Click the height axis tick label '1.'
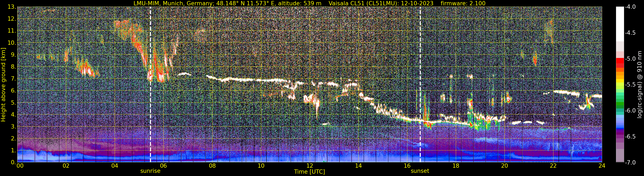 [x=13, y=150]
